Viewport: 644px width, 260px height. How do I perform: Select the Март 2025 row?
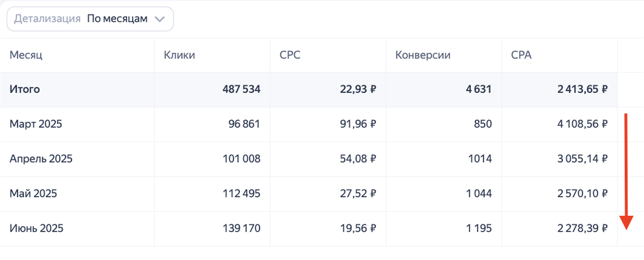(x=36, y=124)
